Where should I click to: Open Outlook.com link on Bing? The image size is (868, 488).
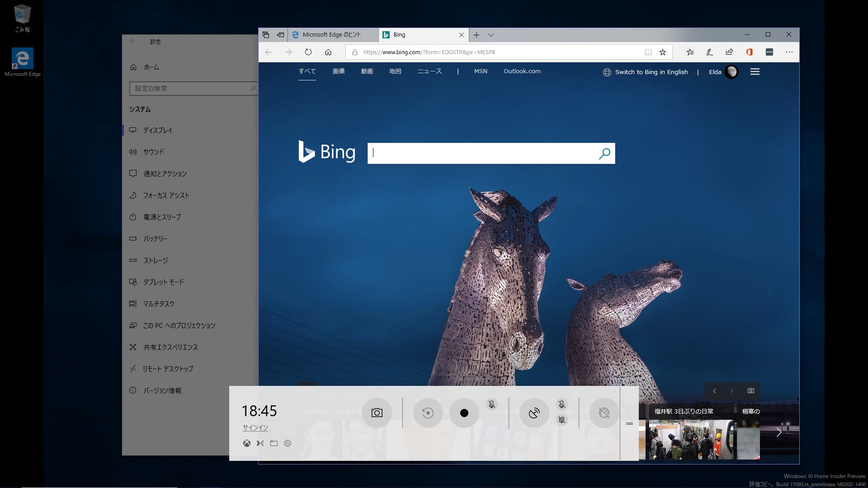coord(522,71)
